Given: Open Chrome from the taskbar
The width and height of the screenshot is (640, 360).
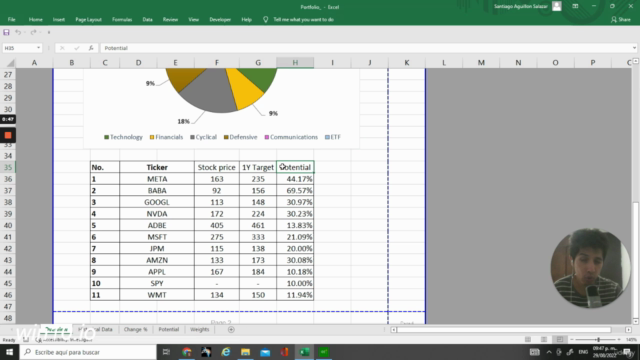Looking at the screenshot, I should [x=187, y=352].
